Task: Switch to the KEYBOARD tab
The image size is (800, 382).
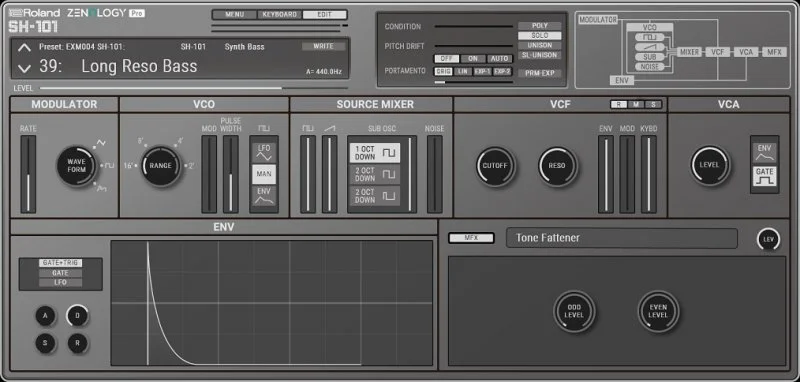Action: pyautogui.click(x=280, y=15)
